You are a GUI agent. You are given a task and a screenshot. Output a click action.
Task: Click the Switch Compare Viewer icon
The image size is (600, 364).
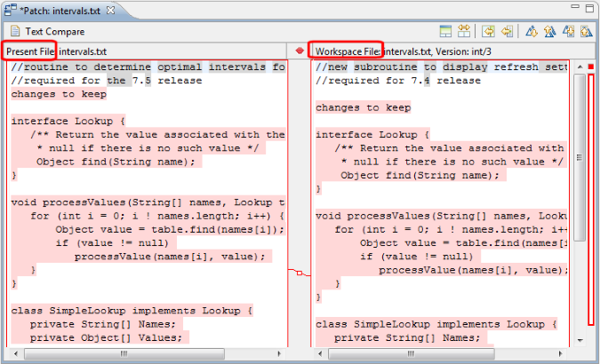click(x=446, y=32)
